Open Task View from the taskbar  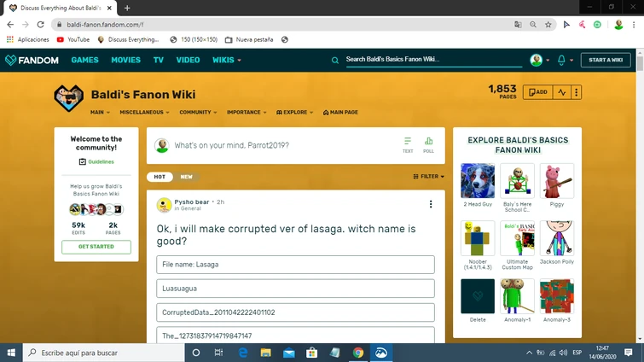(218, 353)
